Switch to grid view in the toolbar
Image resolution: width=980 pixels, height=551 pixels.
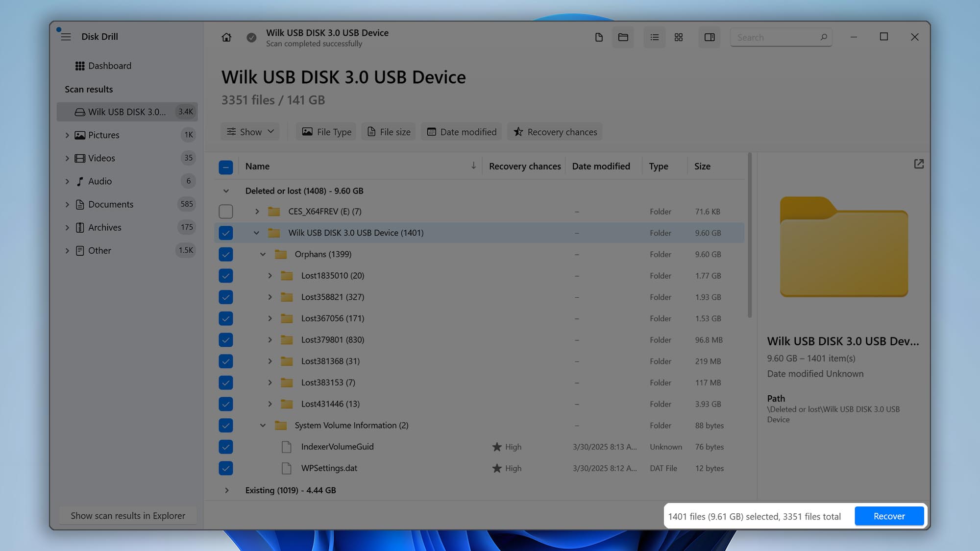pos(679,37)
